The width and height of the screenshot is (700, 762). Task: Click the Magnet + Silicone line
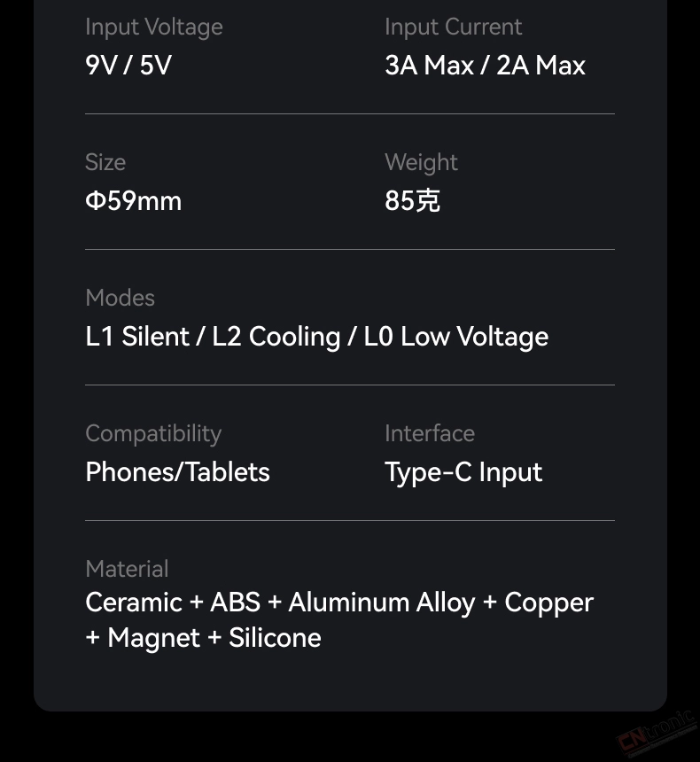tap(203, 638)
